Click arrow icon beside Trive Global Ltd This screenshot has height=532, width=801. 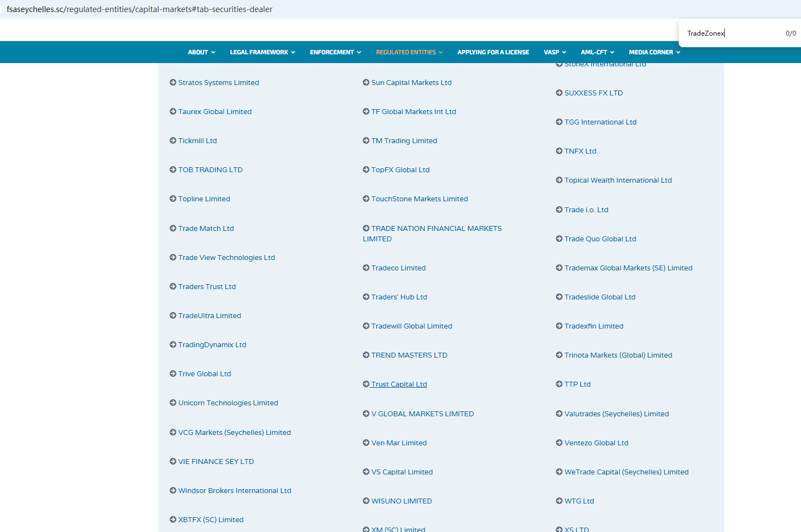(x=173, y=373)
